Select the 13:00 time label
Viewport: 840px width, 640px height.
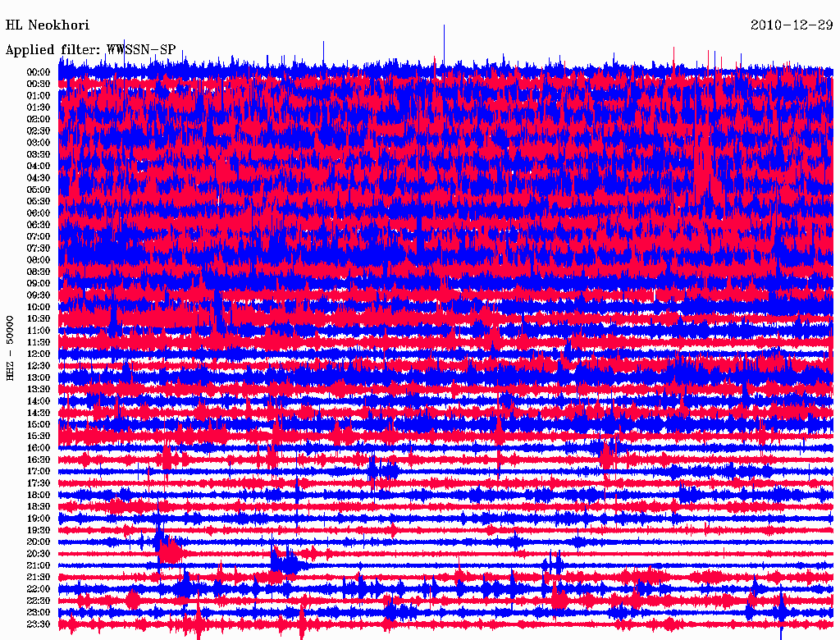39,378
